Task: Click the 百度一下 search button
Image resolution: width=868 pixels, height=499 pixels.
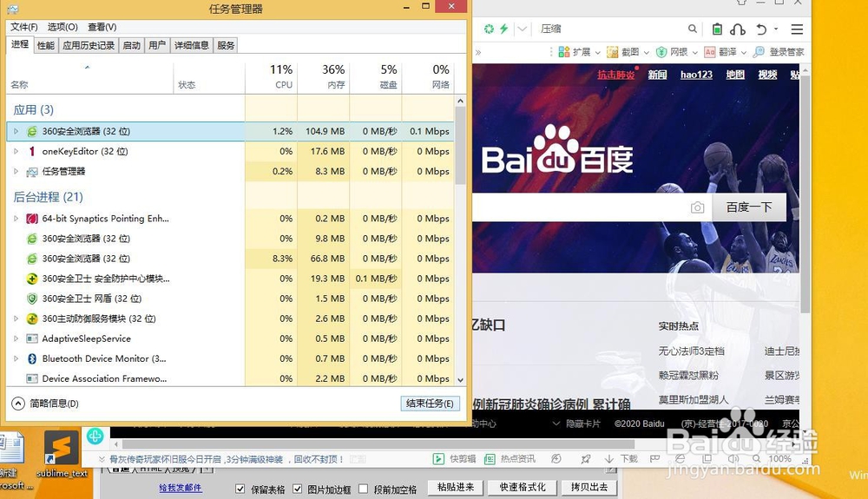Action: click(x=749, y=207)
